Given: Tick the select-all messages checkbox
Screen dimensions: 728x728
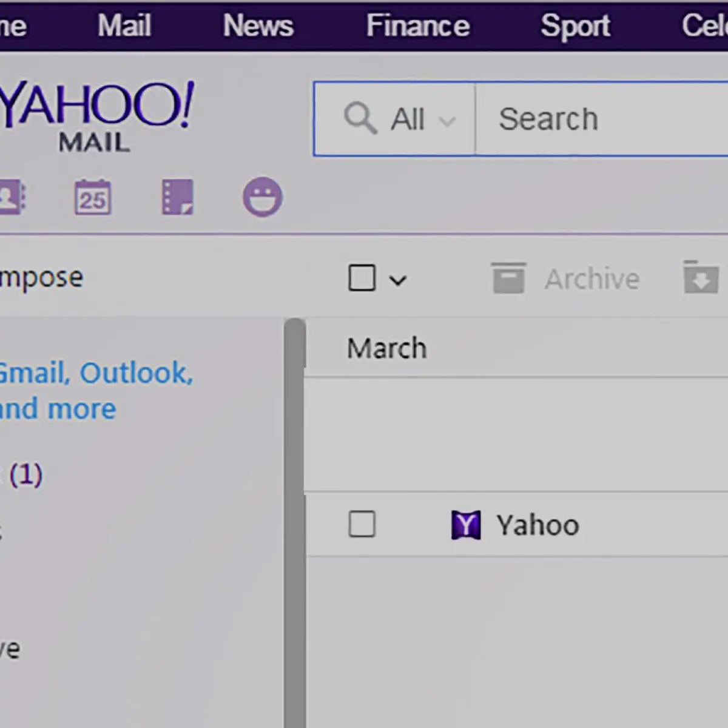Looking at the screenshot, I should click(362, 278).
